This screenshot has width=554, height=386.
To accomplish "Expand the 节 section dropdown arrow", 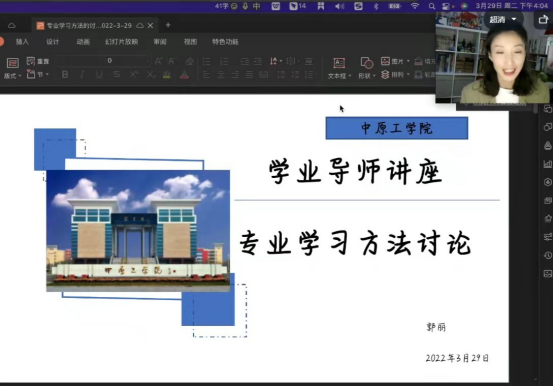I will (x=47, y=75).
